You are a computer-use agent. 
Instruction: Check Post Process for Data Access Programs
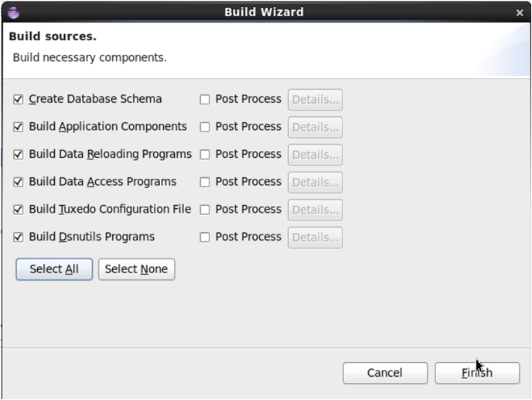(x=205, y=183)
